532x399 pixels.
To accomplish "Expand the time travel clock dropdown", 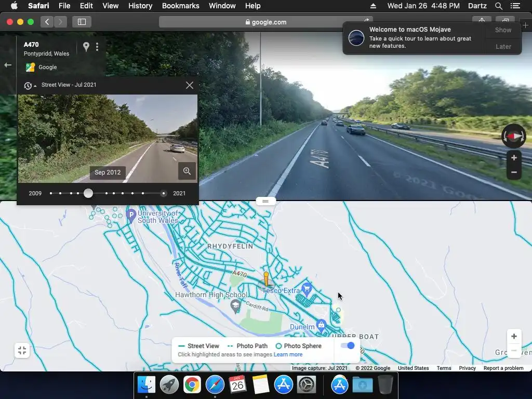I will tap(30, 86).
